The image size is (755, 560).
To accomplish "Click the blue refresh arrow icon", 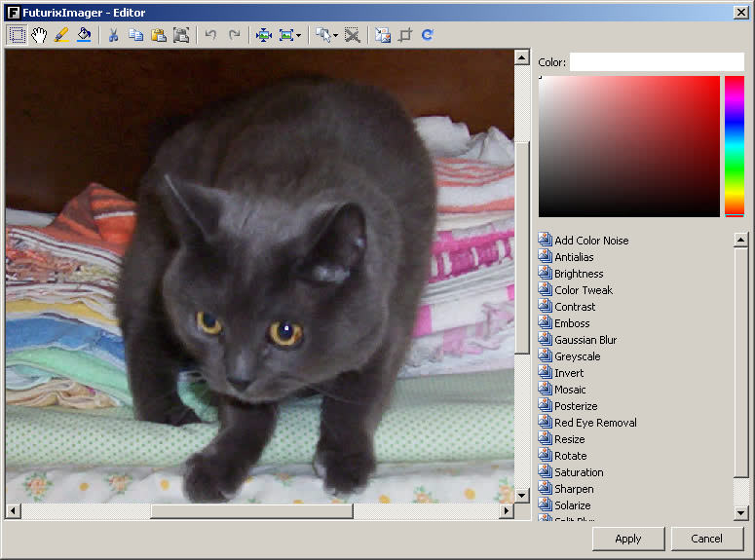I will pyautogui.click(x=427, y=35).
